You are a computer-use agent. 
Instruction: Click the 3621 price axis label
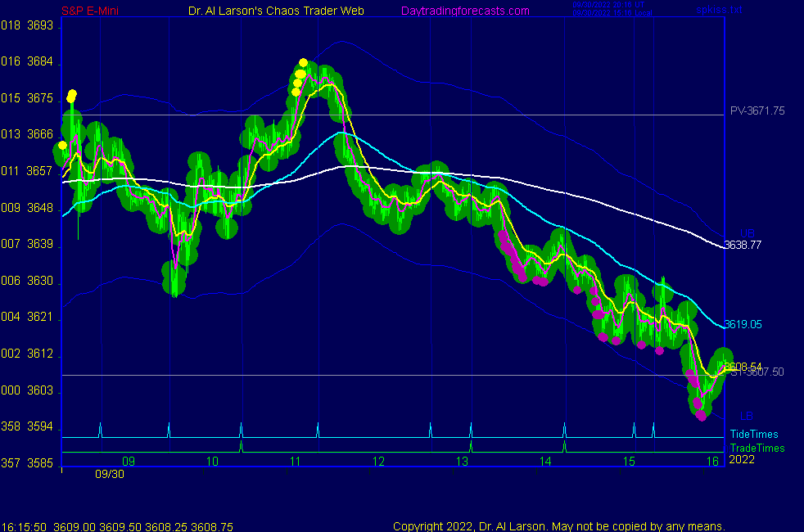pyautogui.click(x=40, y=317)
